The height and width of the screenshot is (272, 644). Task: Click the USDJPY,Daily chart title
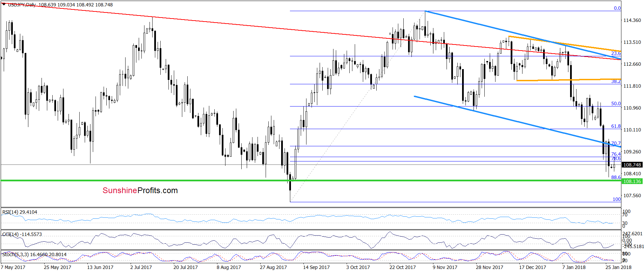[22, 5]
